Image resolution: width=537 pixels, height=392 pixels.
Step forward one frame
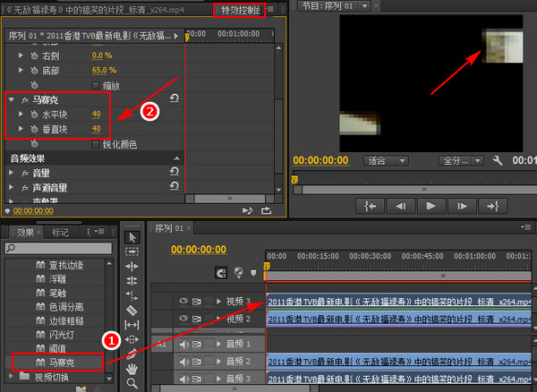pos(462,206)
